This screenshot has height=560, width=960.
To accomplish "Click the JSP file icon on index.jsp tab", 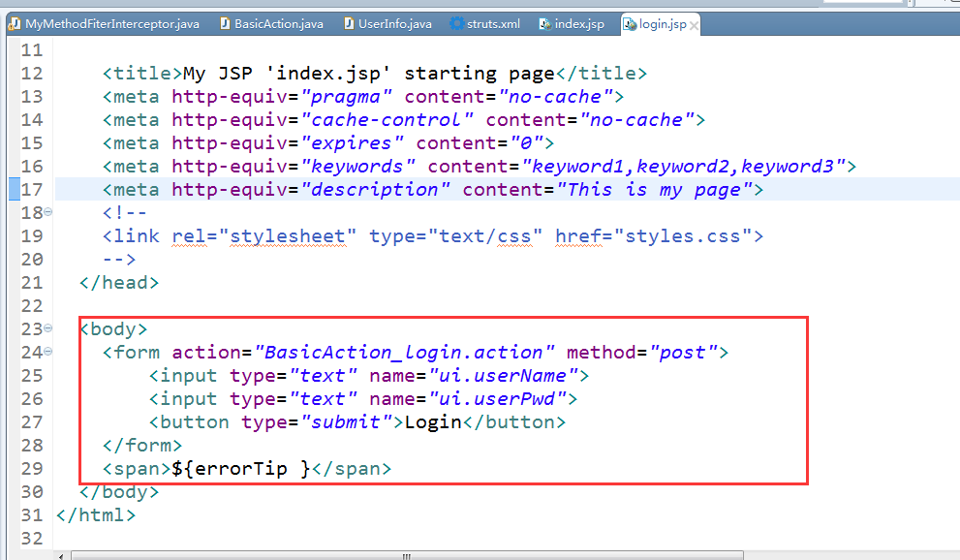I will click(544, 24).
